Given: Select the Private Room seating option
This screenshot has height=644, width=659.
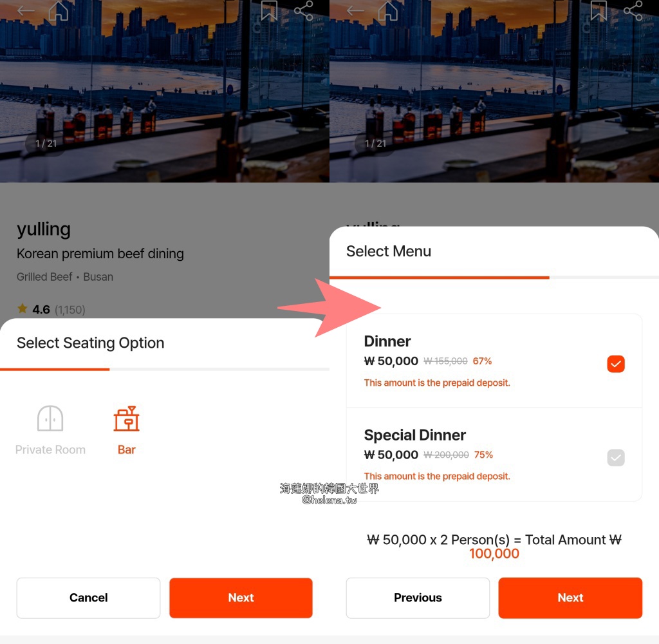Looking at the screenshot, I should pyautogui.click(x=50, y=430).
